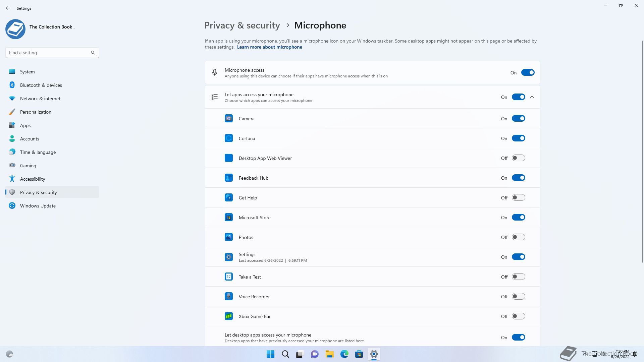Open Apps settings category
Viewport: 644px width, 362px height.
(x=52, y=125)
